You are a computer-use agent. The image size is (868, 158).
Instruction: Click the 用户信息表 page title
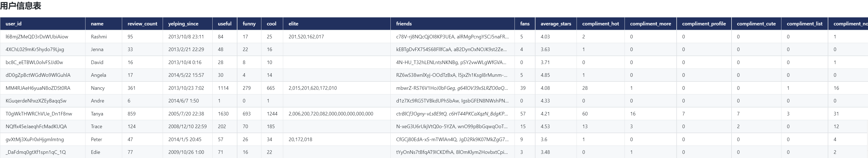pyautogui.click(x=21, y=6)
